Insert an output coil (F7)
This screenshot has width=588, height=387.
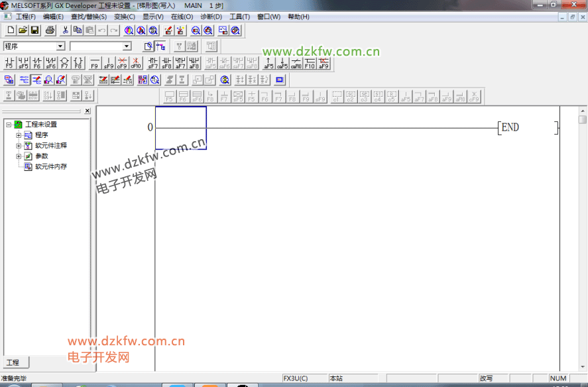(x=64, y=63)
